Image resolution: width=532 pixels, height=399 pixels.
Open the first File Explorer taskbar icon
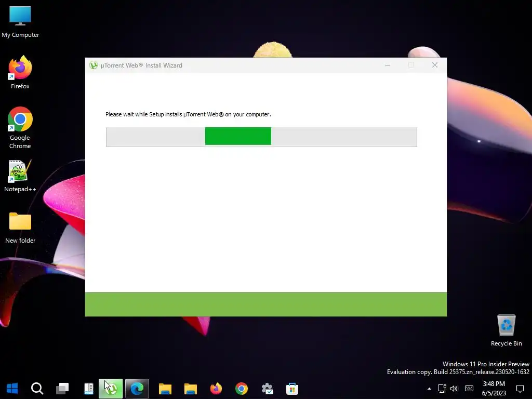pos(165,389)
